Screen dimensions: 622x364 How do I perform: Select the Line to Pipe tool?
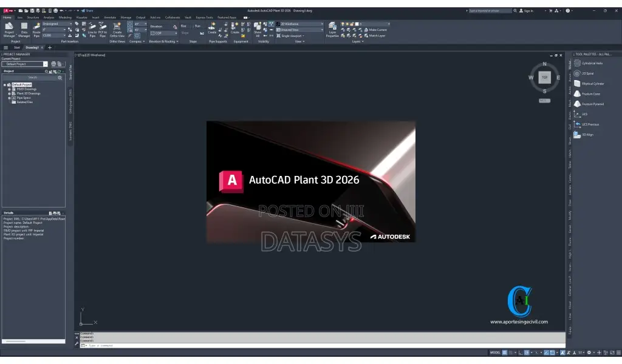coord(92,30)
